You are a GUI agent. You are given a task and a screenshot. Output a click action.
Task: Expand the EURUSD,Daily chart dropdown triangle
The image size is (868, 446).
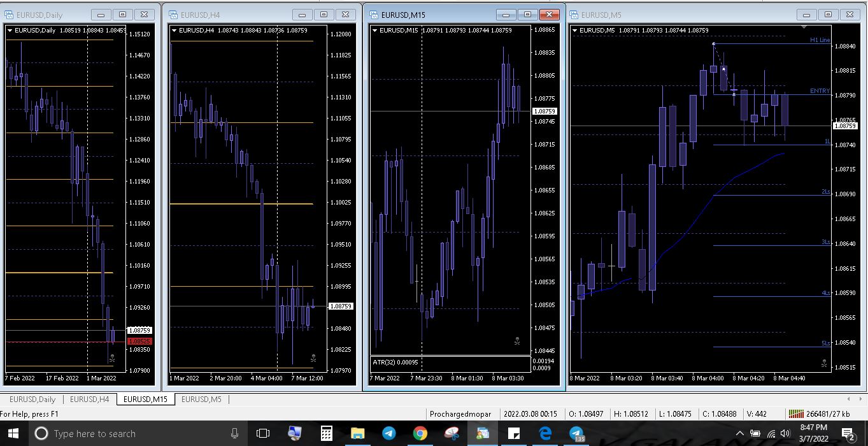pyautogui.click(x=10, y=30)
